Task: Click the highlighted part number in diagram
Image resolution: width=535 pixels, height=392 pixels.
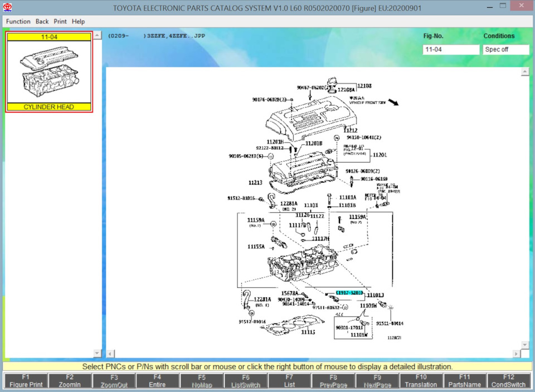Action: [x=349, y=292]
